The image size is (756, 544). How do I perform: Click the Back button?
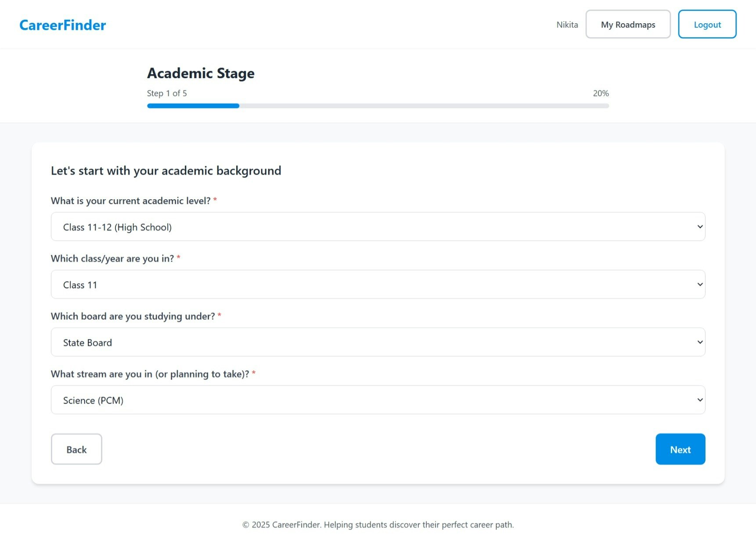[76, 449]
